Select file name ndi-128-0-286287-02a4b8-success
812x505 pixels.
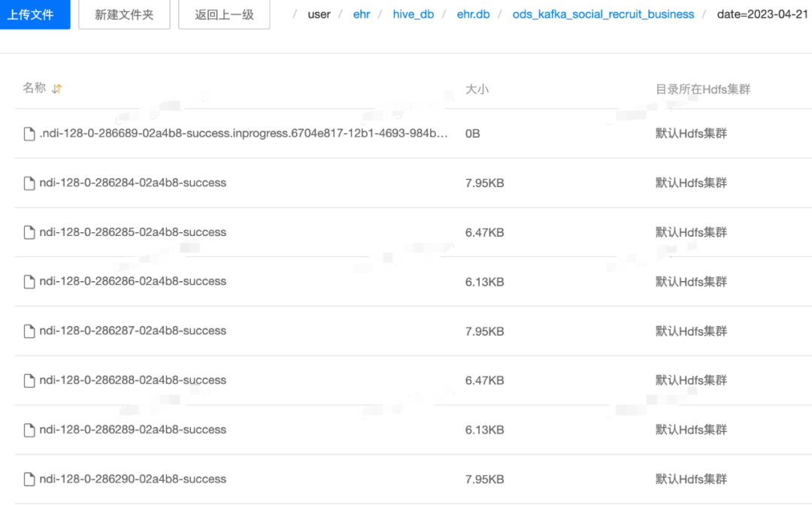tap(132, 331)
